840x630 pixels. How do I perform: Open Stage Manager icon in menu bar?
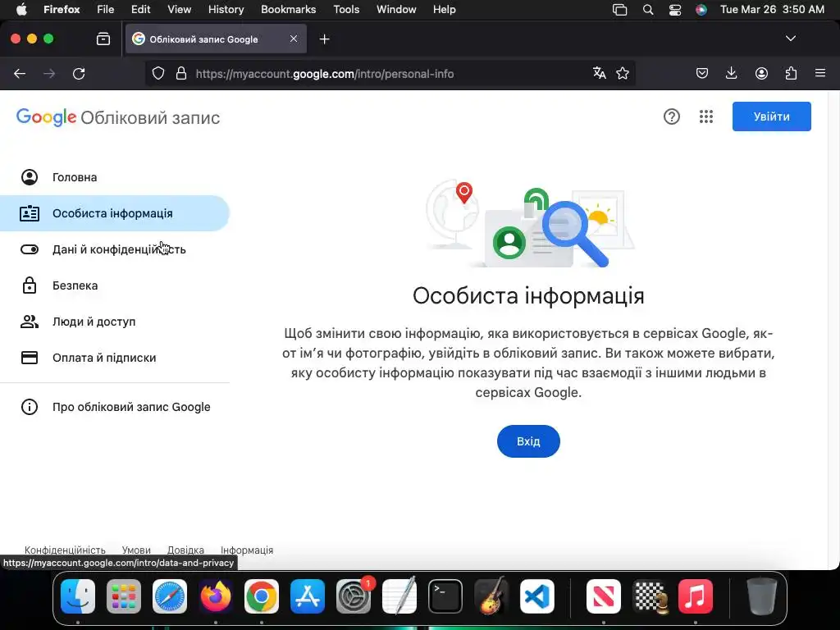(x=620, y=10)
